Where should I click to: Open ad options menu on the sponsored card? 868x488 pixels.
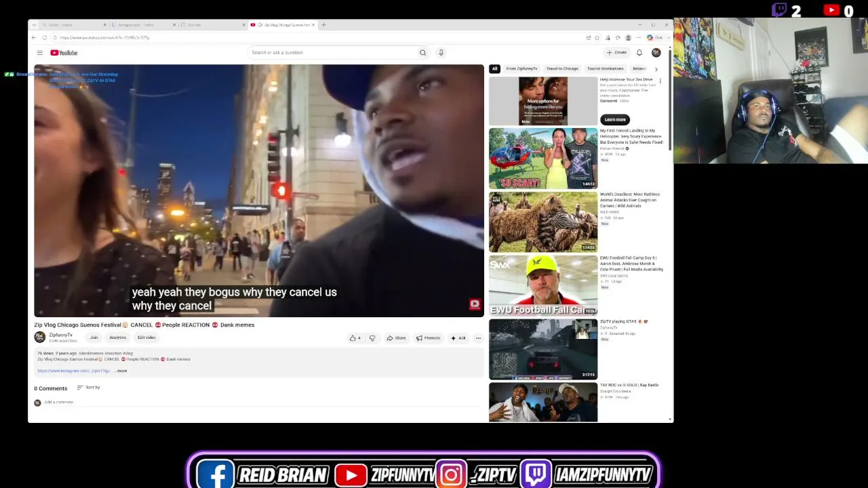coord(660,81)
